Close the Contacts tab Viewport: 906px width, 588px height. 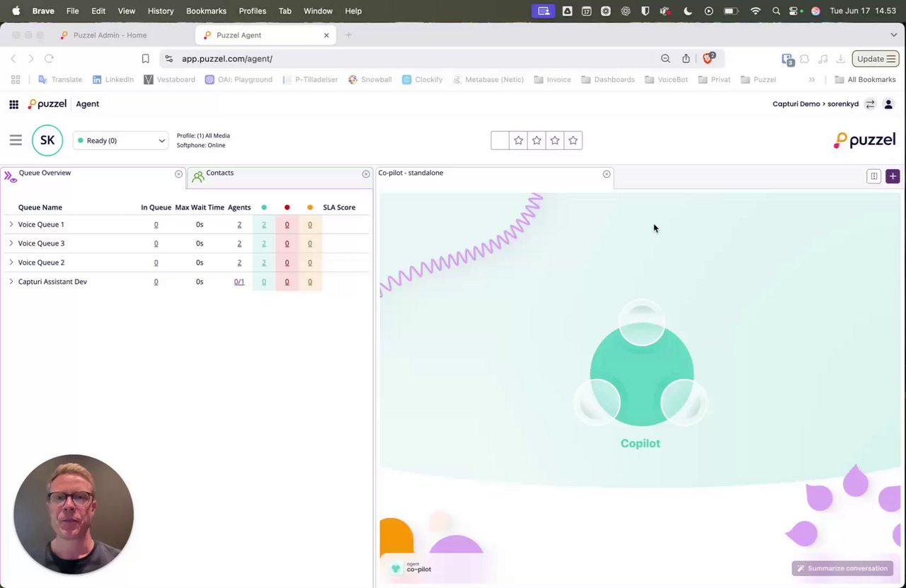(x=366, y=174)
